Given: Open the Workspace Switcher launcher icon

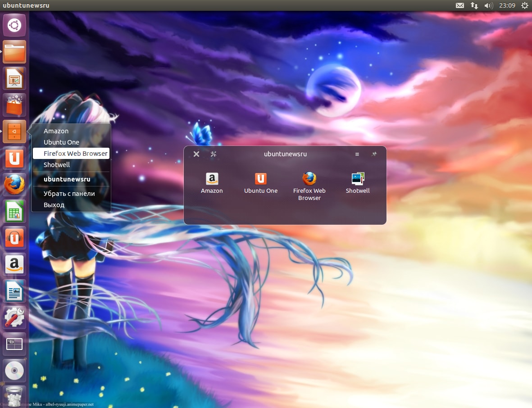Looking at the screenshot, I should point(14,344).
